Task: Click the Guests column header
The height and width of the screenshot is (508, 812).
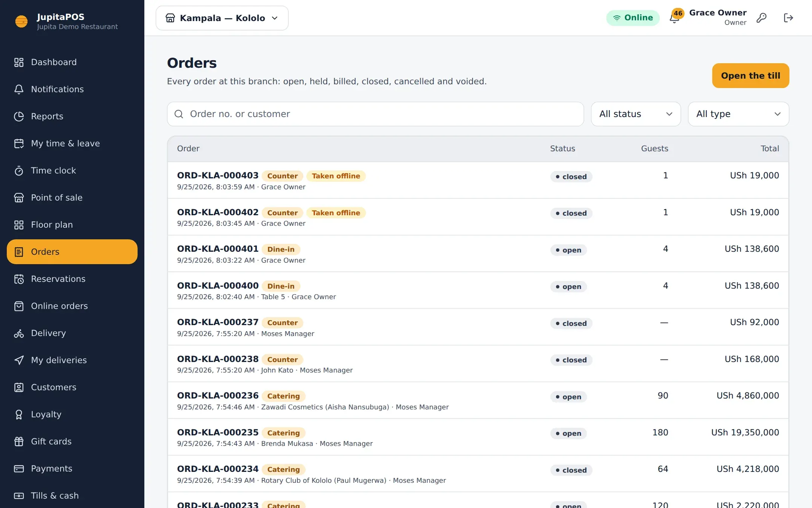Action: point(654,149)
